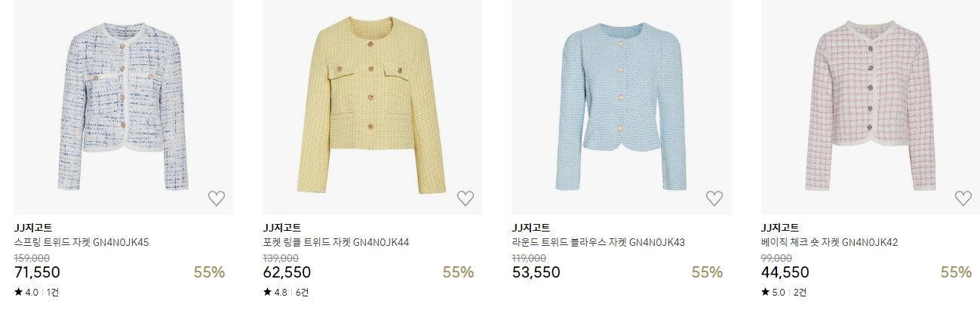Click the JJ지고트 brand above the 베이직 체크 자켓

[779, 228]
